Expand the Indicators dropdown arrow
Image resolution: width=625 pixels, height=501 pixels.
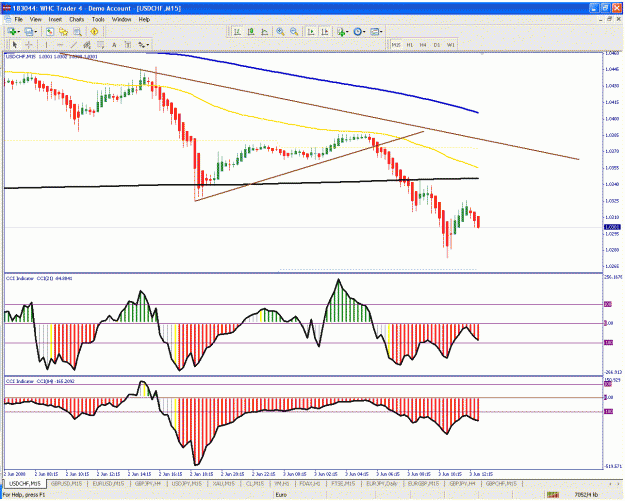[347, 31]
